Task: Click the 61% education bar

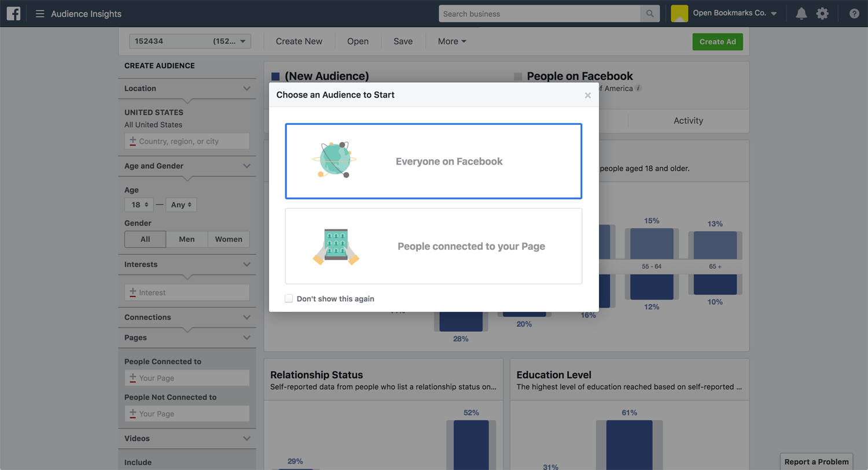Action: 629,445
